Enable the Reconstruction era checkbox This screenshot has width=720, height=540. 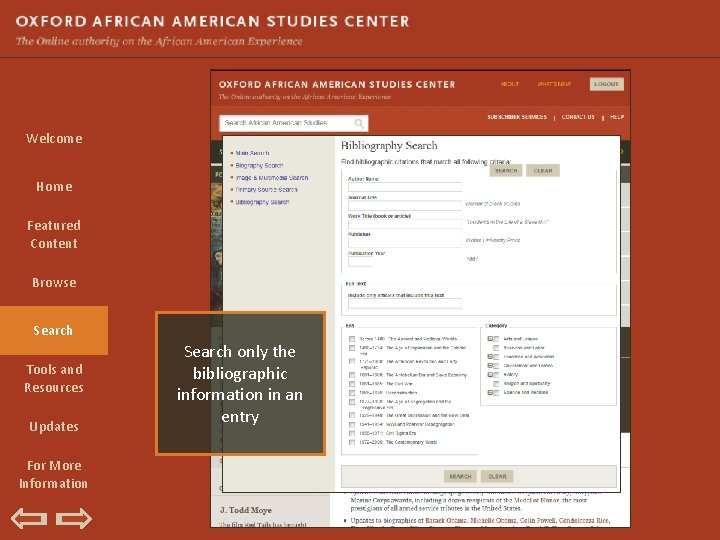(352, 393)
